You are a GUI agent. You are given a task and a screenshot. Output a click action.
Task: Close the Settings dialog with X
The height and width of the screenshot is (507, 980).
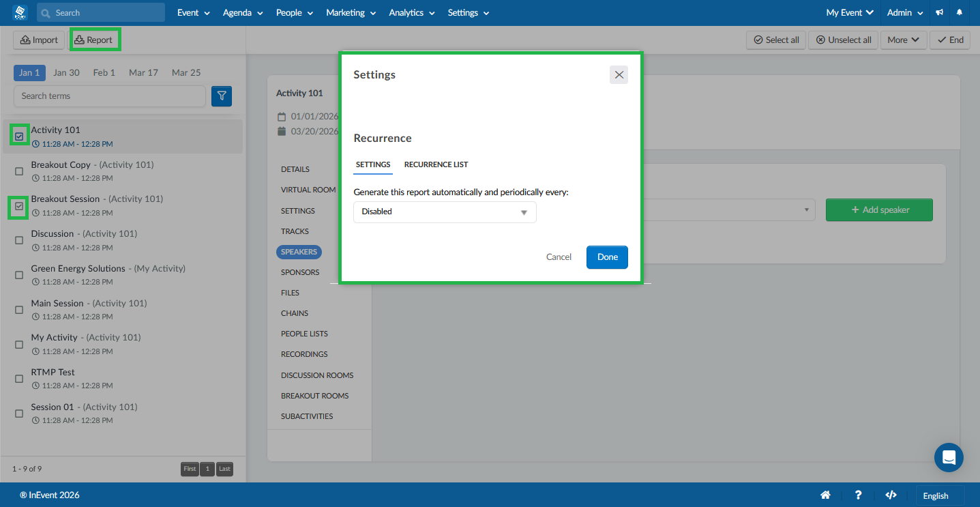click(x=619, y=75)
